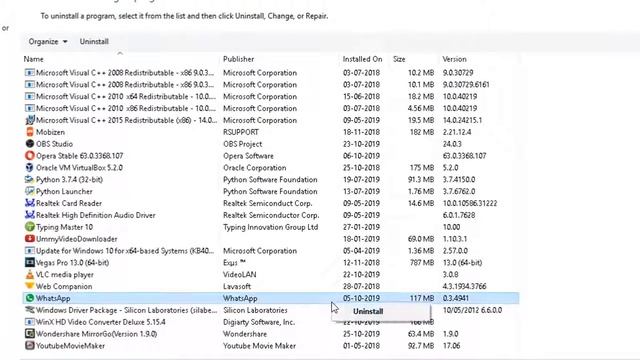
Task: Click the Oracle VM VirtualBox icon
Action: (x=29, y=167)
